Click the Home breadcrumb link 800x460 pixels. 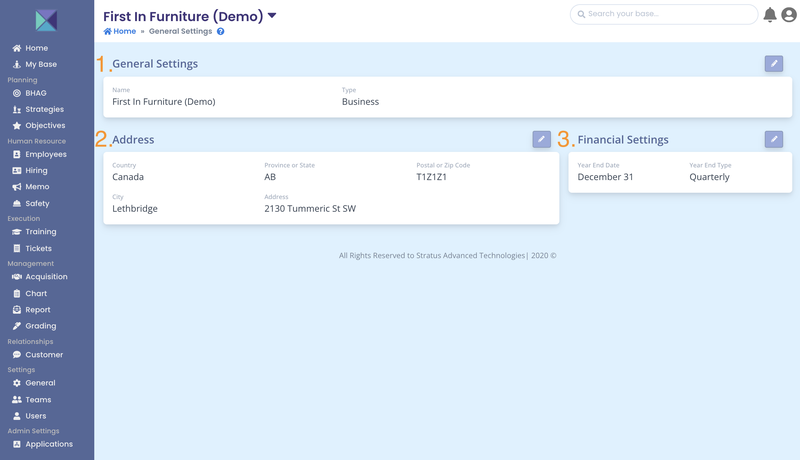pos(120,31)
